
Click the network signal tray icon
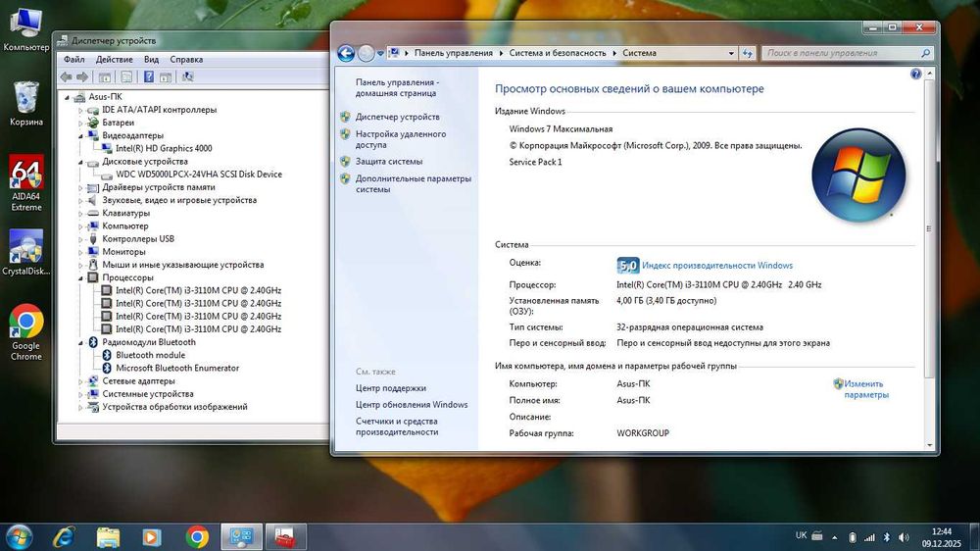point(869,537)
